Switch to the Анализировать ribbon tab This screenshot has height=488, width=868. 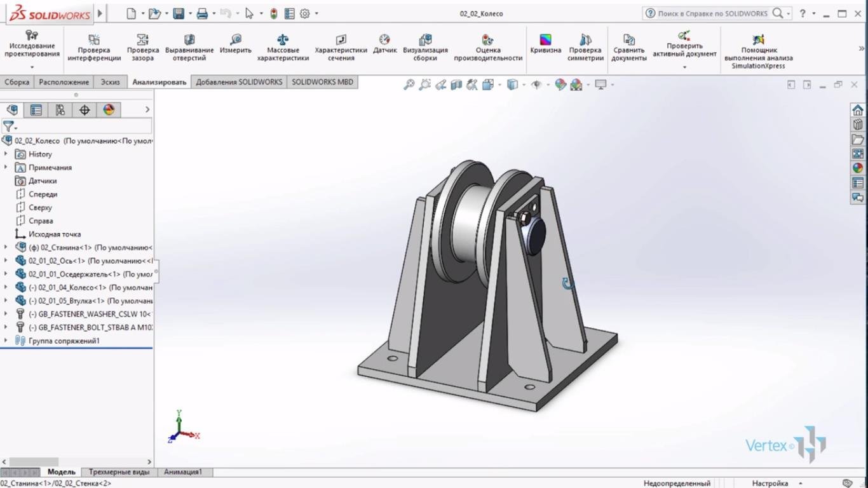click(x=158, y=81)
